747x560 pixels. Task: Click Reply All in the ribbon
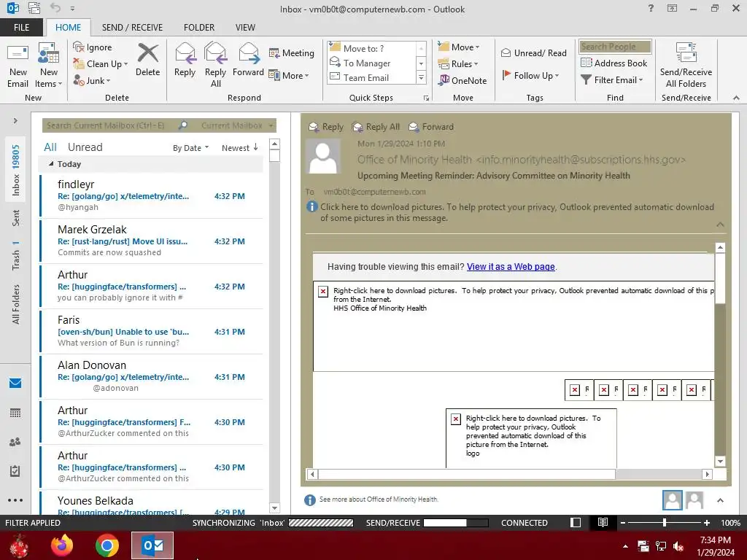(215, 65)
